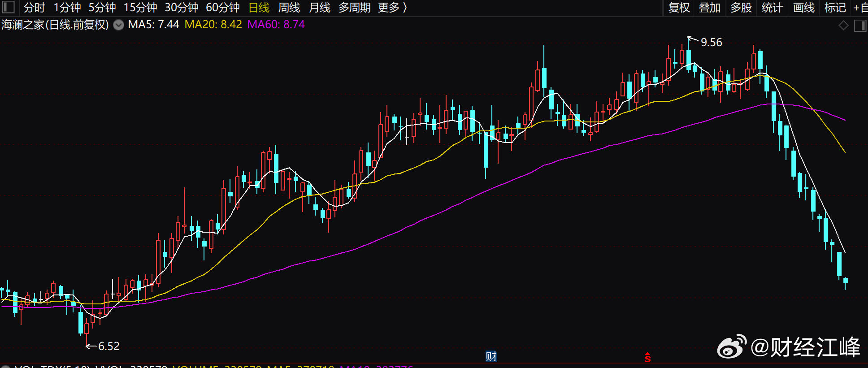Select the 5分钟 period tab
This screenshot has height=368, width=868.
(102, 8)
